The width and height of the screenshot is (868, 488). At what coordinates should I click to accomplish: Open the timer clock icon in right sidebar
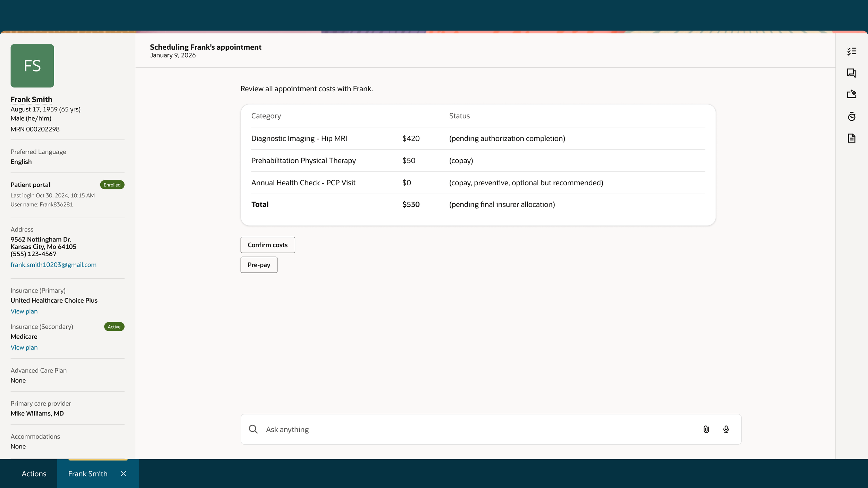(x=851, y=116)
